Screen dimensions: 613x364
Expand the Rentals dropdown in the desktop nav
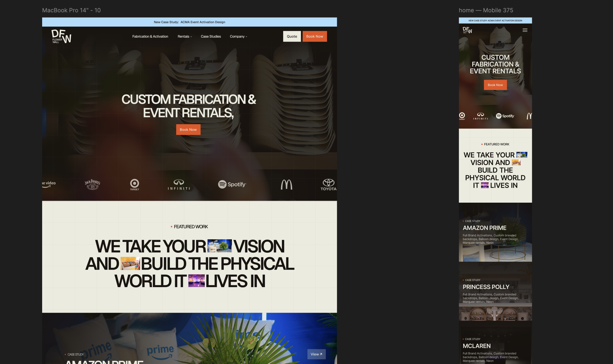(185, 36)
